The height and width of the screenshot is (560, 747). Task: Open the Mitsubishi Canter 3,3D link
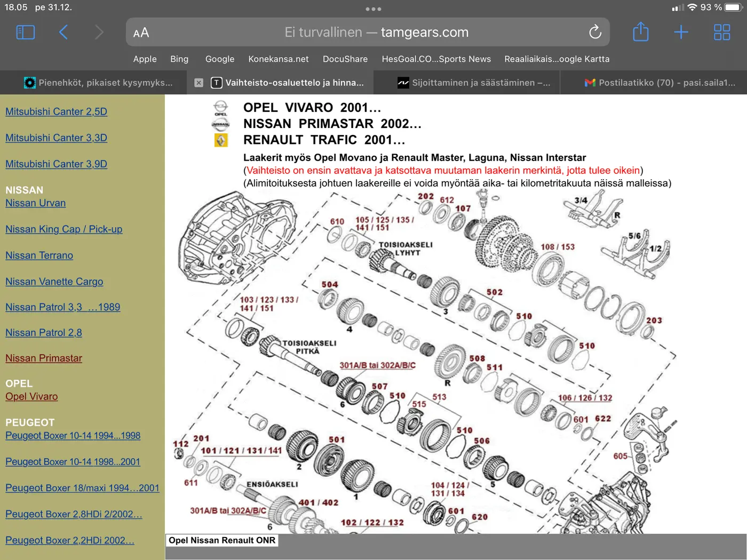point(56,138)
